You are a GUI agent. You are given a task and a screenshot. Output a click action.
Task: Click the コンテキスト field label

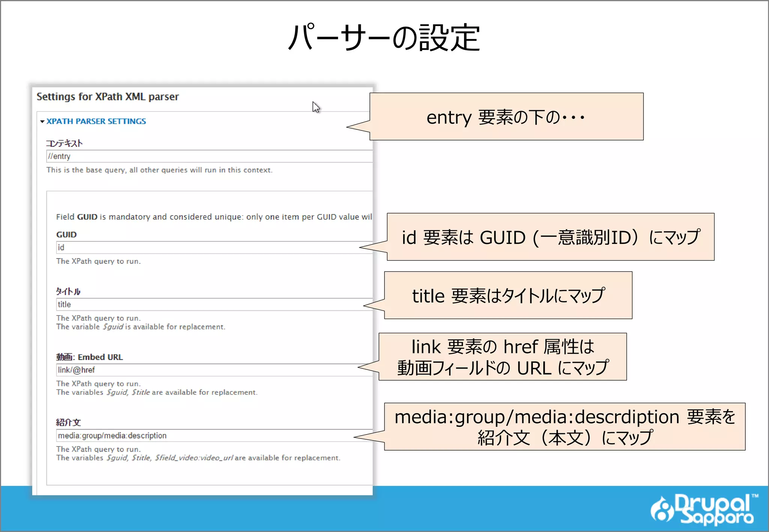click(x=64, y=143)
